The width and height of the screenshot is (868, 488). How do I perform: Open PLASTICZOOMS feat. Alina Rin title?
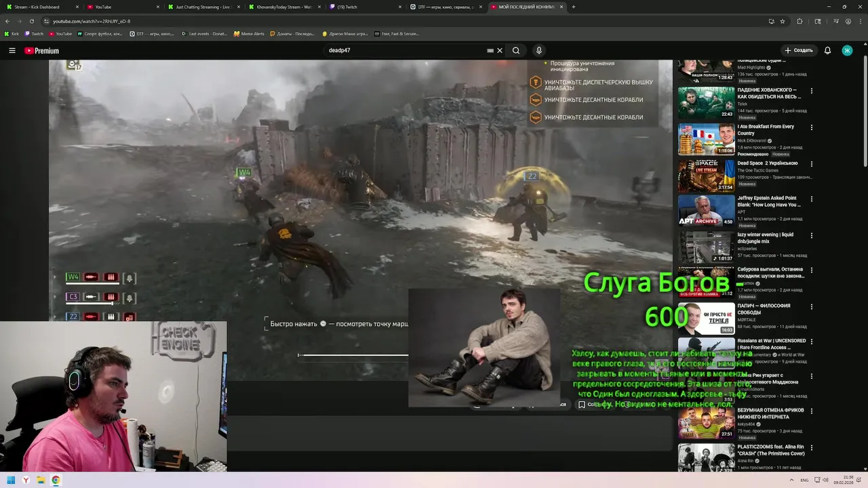point(771,450)
